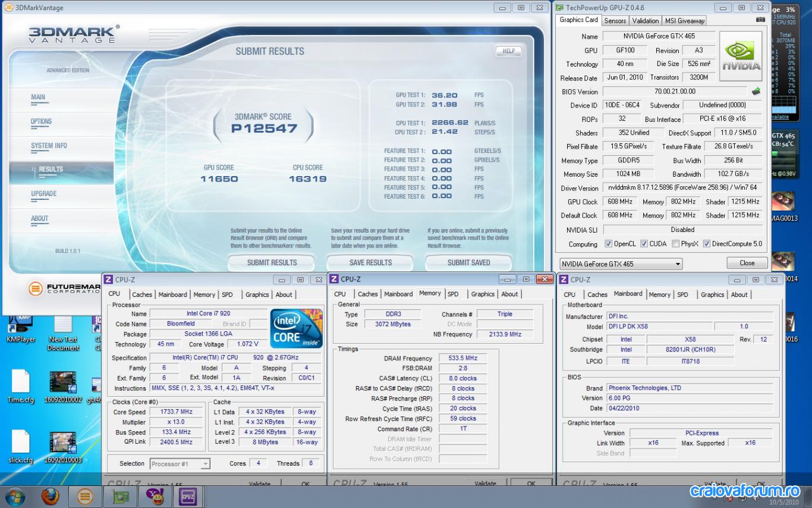
Task: Click the GPU-Z camera screenshot icon
Action: (x=760, y=20)
